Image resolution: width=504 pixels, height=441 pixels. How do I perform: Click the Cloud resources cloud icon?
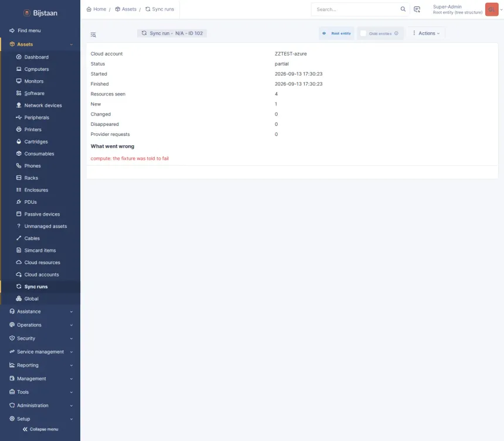click(19, 262)
